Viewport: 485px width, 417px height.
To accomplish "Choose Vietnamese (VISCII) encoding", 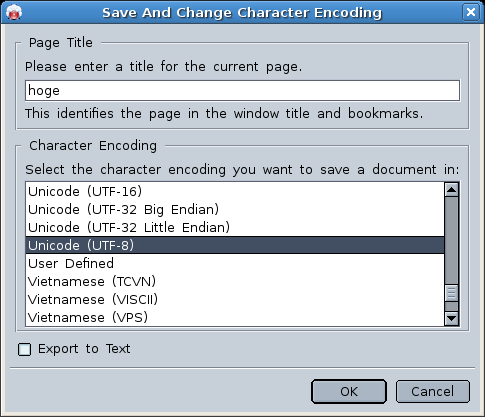I will pyautogui.click(x=235, y=299).
